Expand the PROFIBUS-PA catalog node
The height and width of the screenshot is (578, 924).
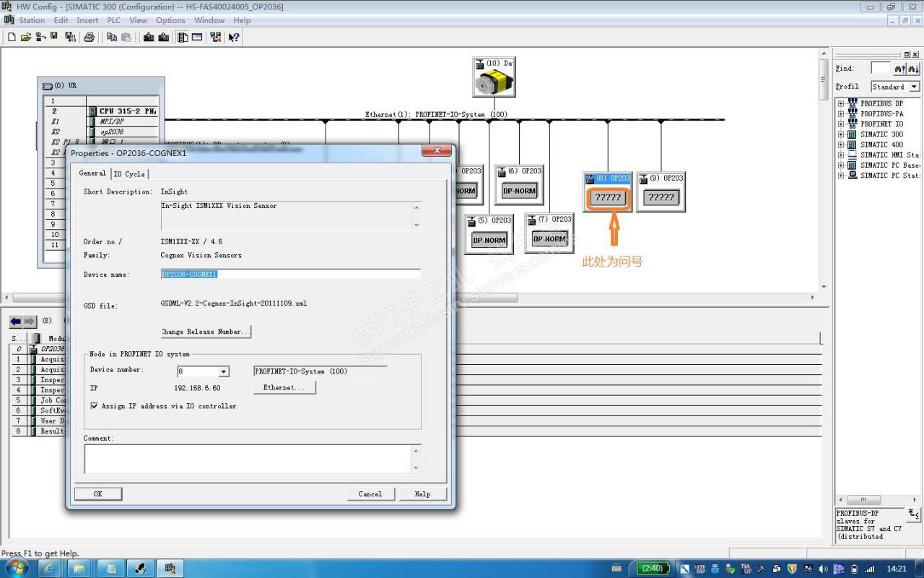(x=840, y=113)
